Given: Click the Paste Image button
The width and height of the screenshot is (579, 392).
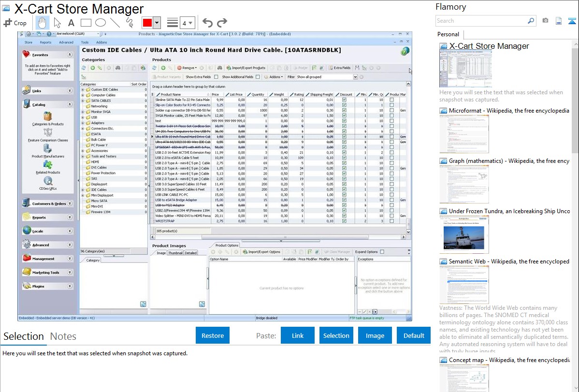Looking at the screenshot, I should click(x=375, y=335).
